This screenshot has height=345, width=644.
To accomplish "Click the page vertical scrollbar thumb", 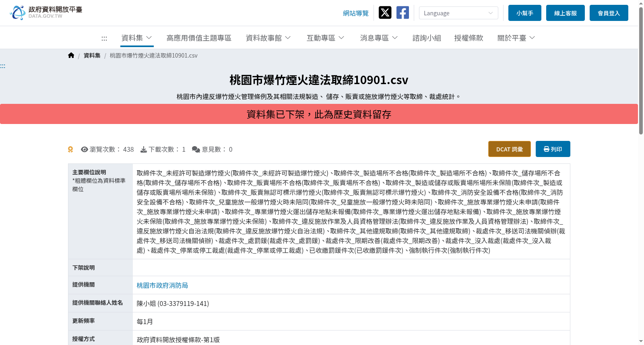I will tap(641, 70).
